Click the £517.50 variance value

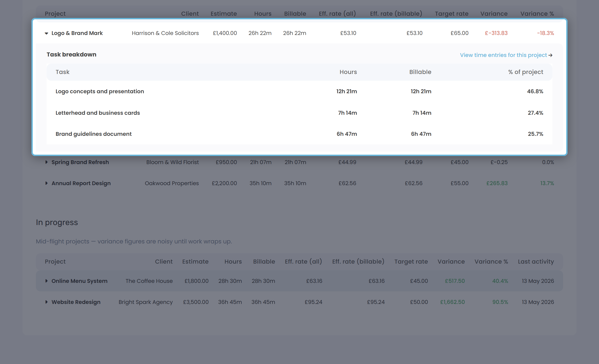tap(455, 281)
